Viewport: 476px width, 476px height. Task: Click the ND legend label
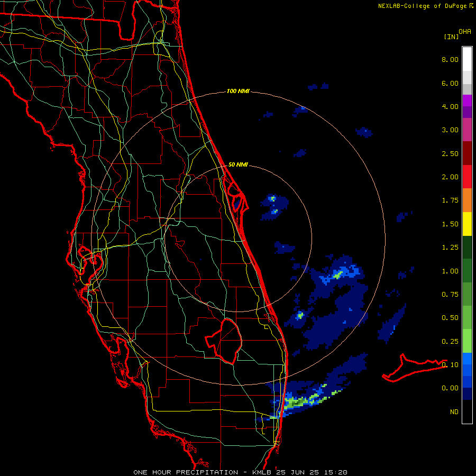pyautogui.click(x=454, y=412)
